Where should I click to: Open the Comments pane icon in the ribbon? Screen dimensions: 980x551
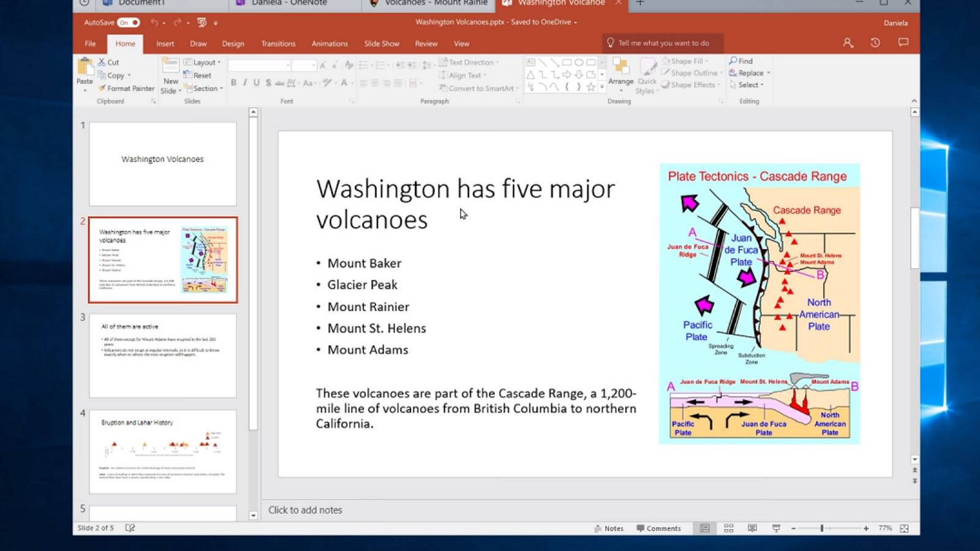903,43
